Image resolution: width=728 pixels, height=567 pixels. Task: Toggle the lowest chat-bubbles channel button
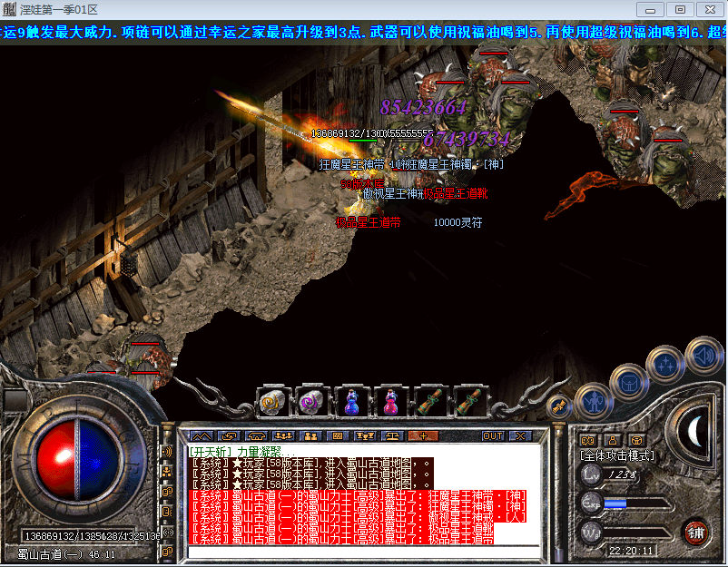pyautogui.click(x=167, y=552)
